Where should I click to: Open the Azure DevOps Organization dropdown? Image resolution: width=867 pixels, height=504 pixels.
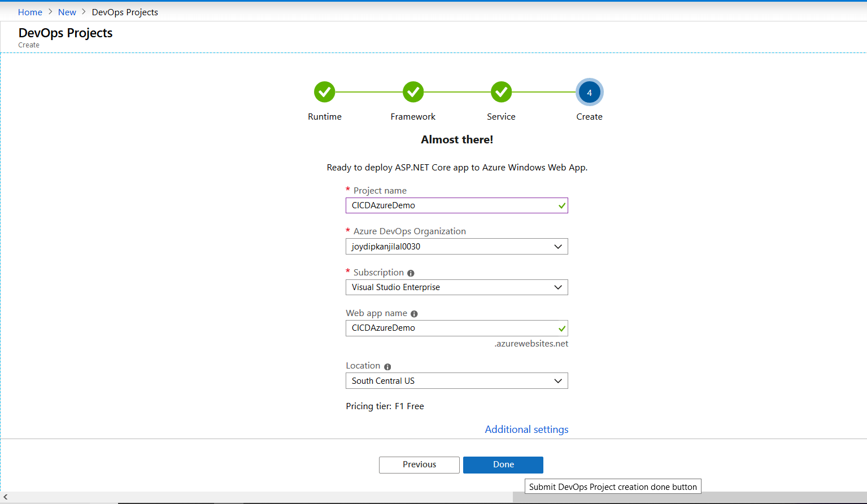pyautogui.click(x=457, y=247)
